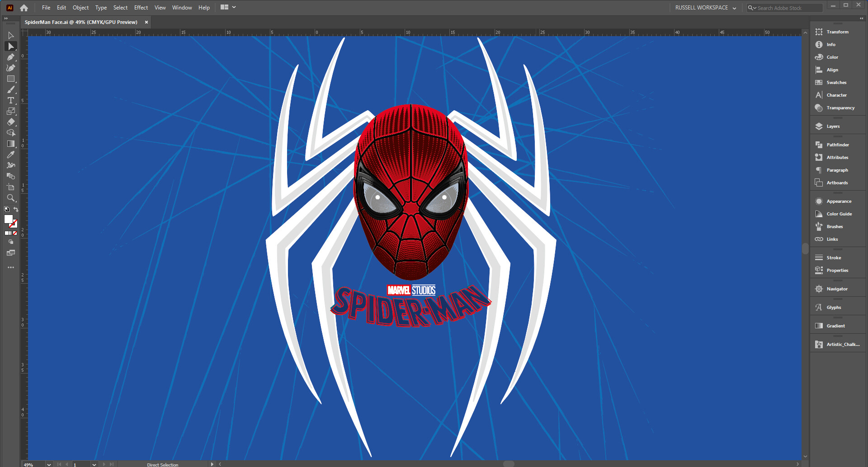
Task: Open the artboard navigation dropdown
Action: pos(94,464)
